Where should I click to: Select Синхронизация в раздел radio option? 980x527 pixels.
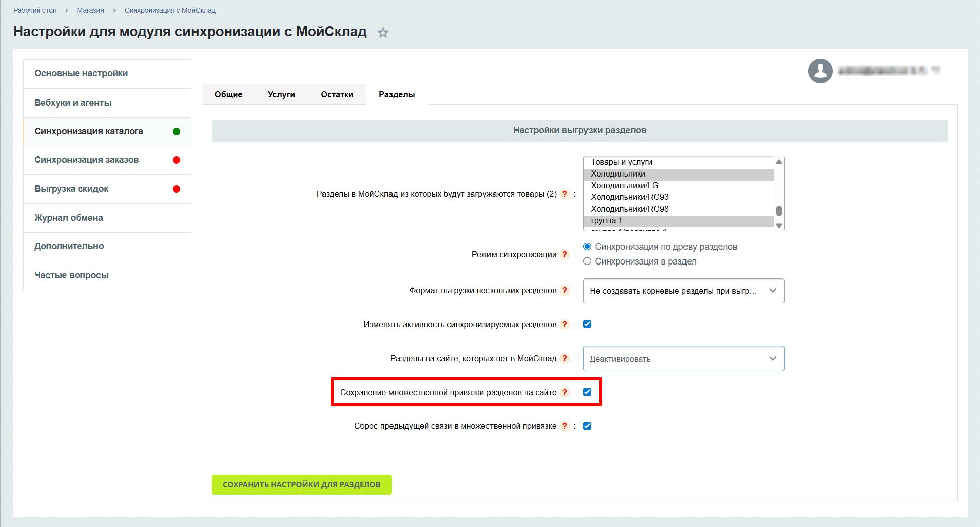tap(587, 261)
